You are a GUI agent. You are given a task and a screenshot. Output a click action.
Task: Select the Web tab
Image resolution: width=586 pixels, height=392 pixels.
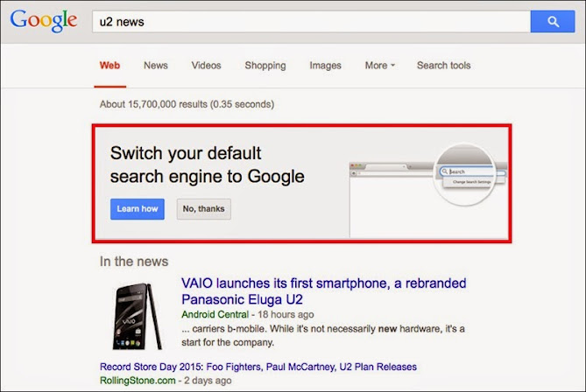coord(109,66)
